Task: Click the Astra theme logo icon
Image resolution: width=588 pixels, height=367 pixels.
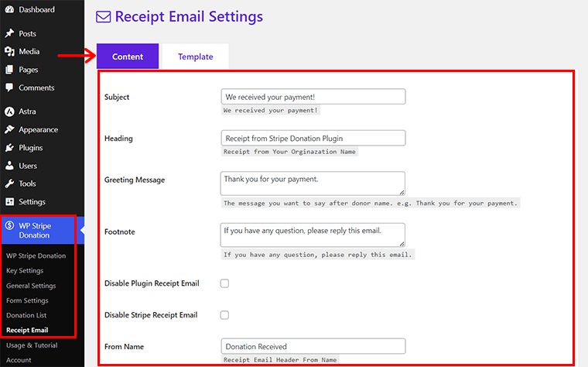Action: (9, 111)
